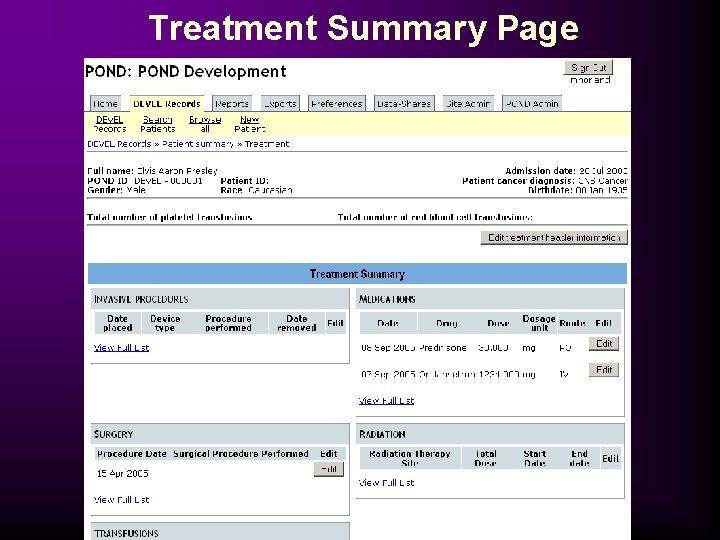
Task: Click the Date placed column header
Action: coord(118,323)
